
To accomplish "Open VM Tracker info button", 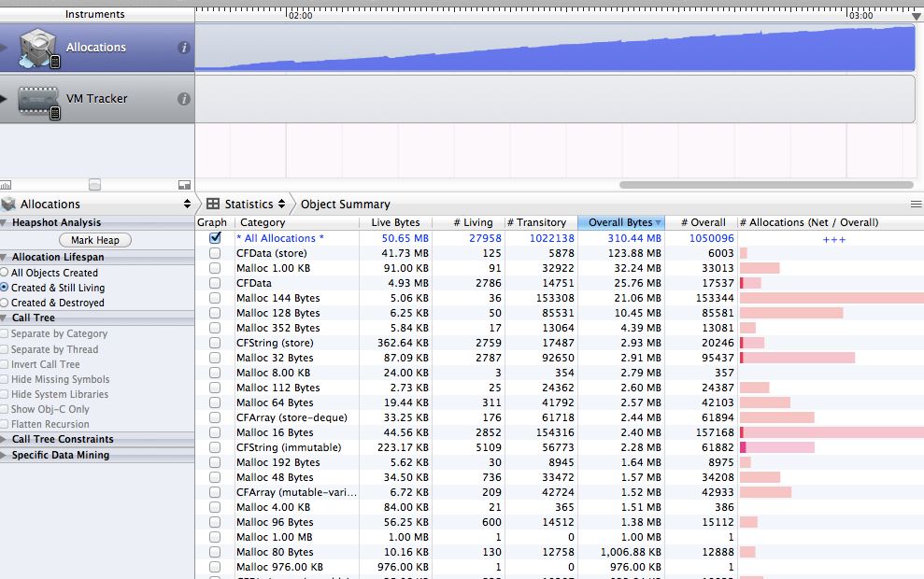I will pyautogui.click(x=184, y=99).
